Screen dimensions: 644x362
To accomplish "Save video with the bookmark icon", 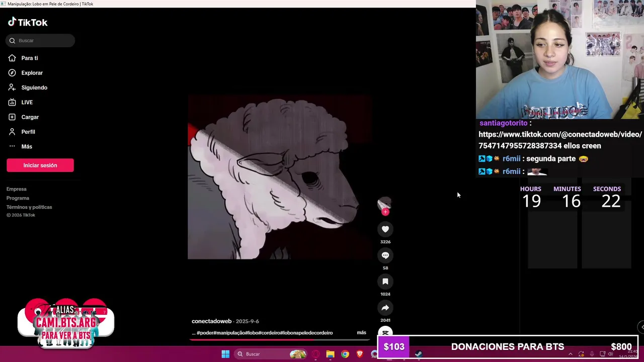I will coord(385,282).
